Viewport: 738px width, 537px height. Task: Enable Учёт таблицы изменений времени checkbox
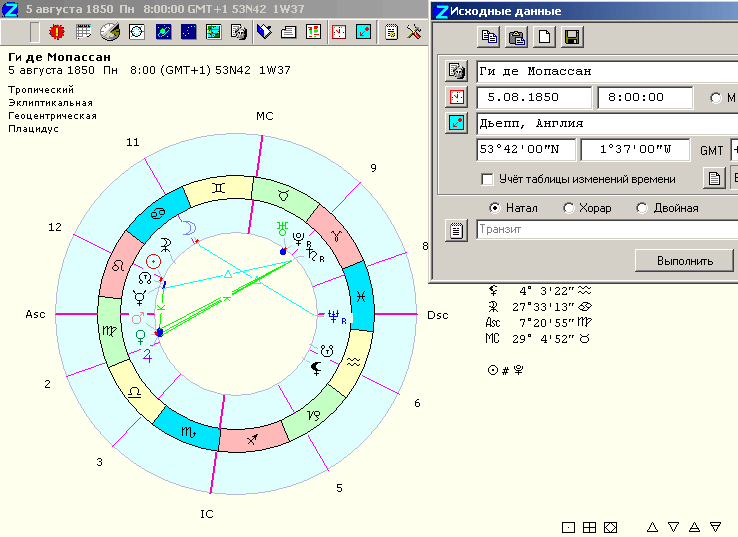(x=487, y=179)
